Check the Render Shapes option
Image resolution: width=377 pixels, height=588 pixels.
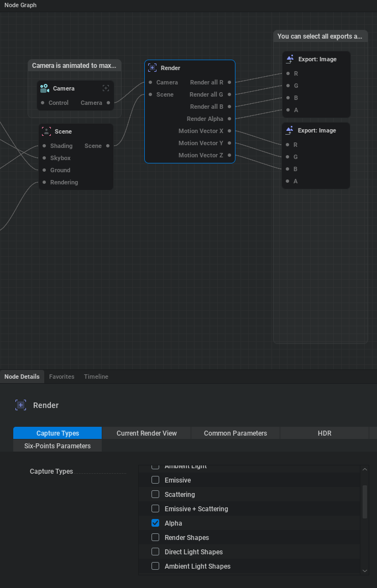click(155, 537)
